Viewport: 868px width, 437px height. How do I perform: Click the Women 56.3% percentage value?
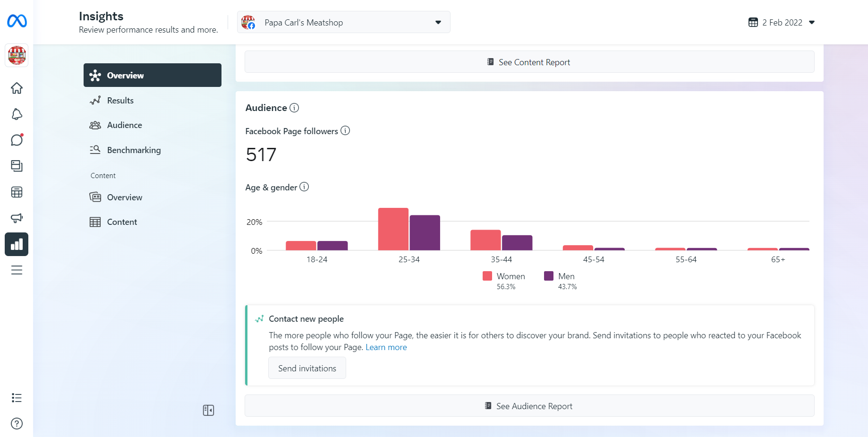(506, 287)
